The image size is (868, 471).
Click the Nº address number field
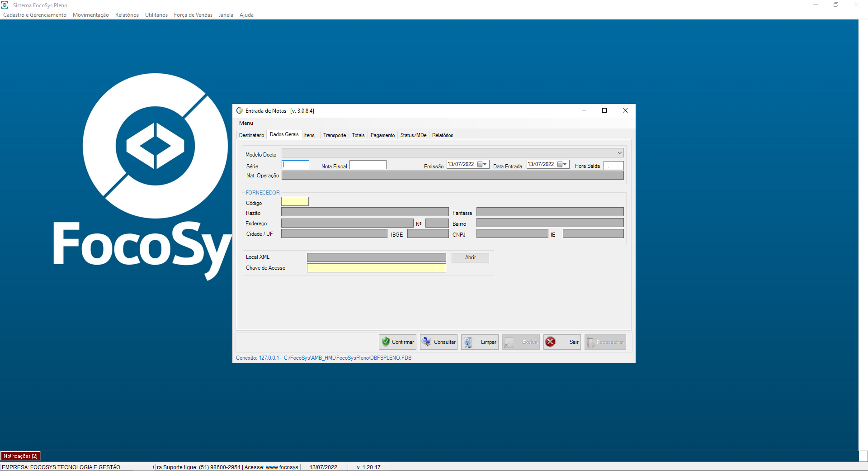[437, 223]
